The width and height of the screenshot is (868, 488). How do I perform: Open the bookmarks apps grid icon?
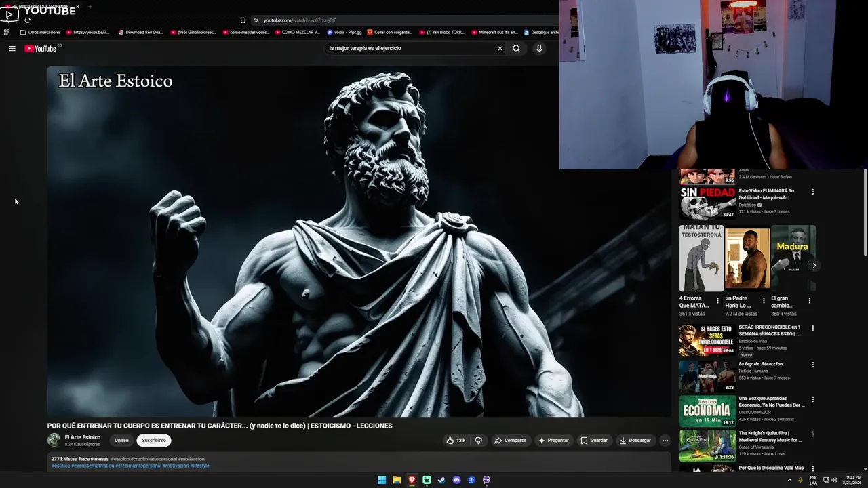7,32
